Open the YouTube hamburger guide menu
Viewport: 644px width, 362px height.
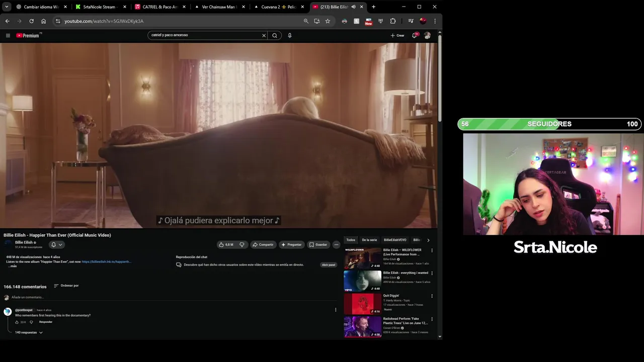click(x=8, y=35)
